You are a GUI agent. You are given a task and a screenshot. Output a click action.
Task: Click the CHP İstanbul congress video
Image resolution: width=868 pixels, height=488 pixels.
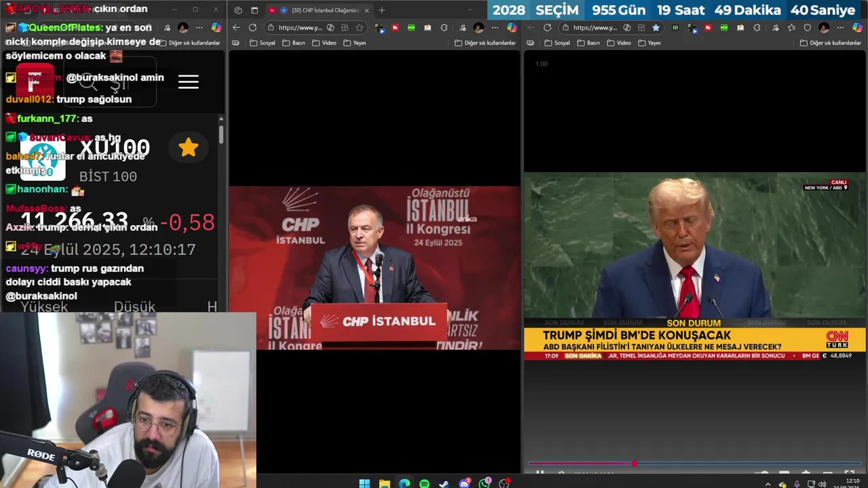pos(375,268)
